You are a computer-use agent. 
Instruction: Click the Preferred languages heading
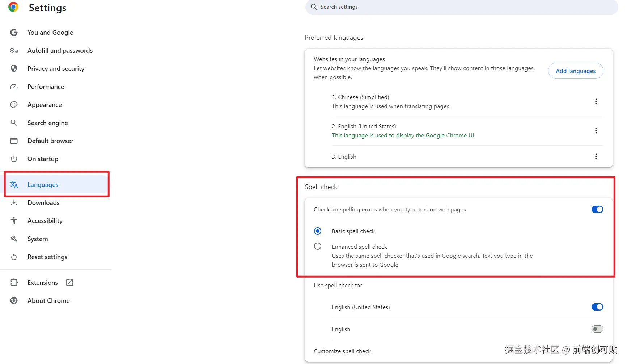point(334,38)
